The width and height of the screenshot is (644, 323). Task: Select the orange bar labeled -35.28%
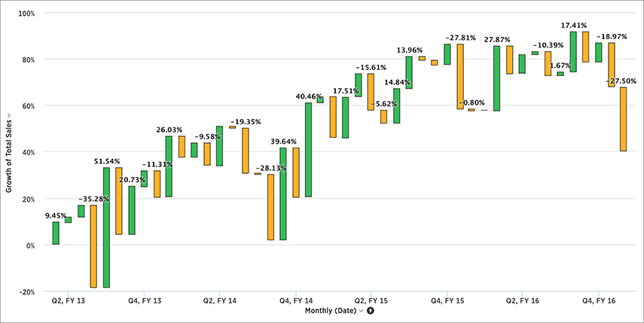pos(93,246)
